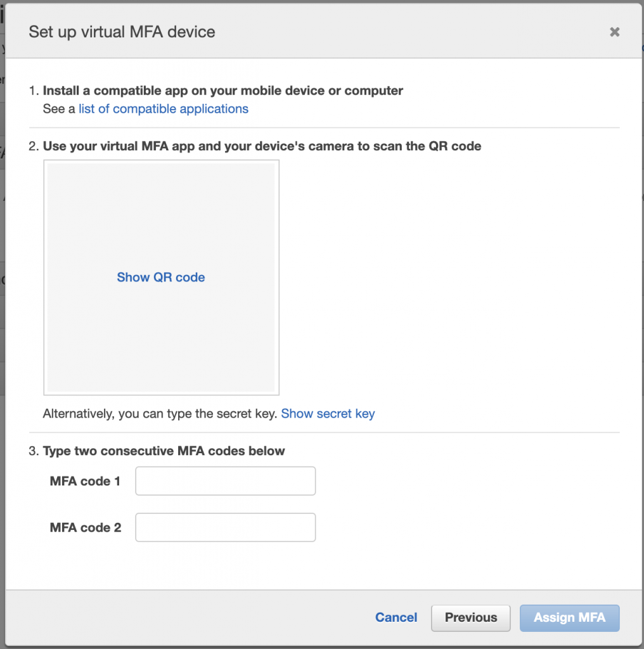This screenshot has height=649, width=644.
Task: Confirm assignment with Assign MFA
Action: [x=569, y=617]
